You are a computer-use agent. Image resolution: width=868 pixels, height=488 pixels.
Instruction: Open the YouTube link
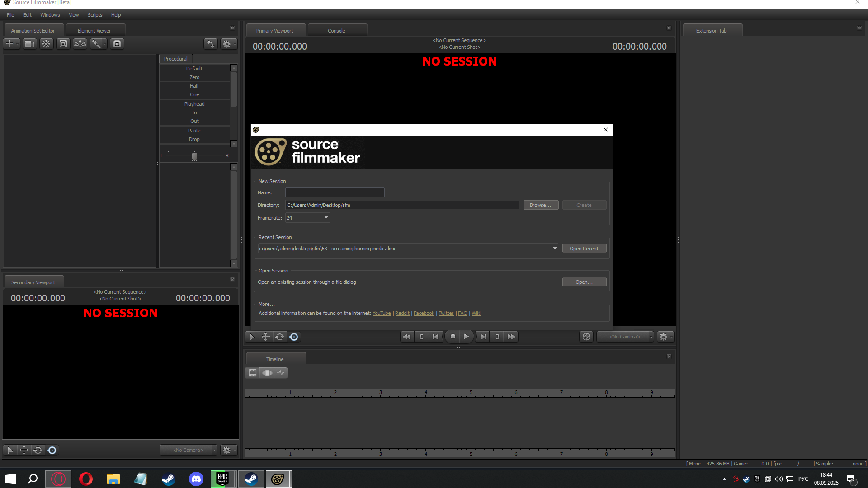382,313
